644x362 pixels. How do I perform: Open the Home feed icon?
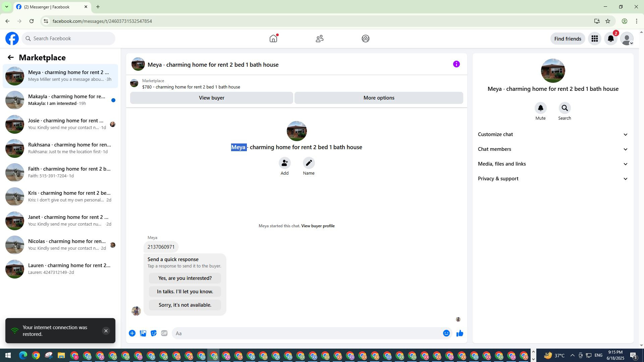pyautogui.click(x=273, y=39)
